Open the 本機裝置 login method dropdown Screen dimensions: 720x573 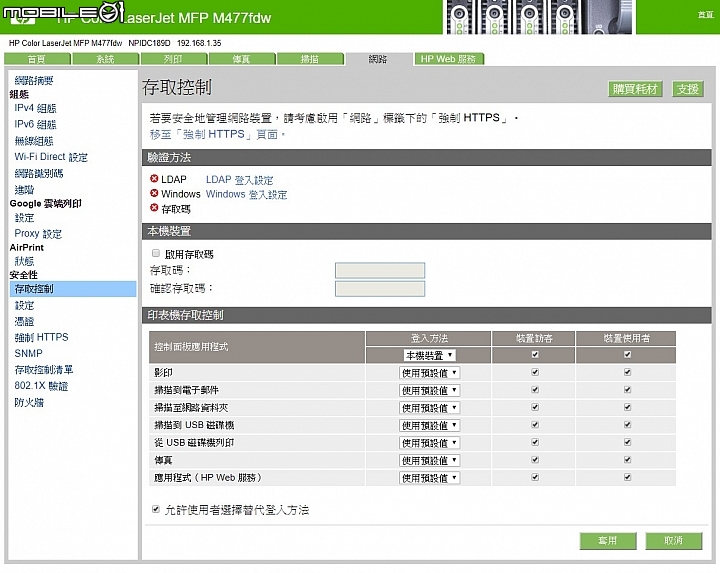[429, 355]
